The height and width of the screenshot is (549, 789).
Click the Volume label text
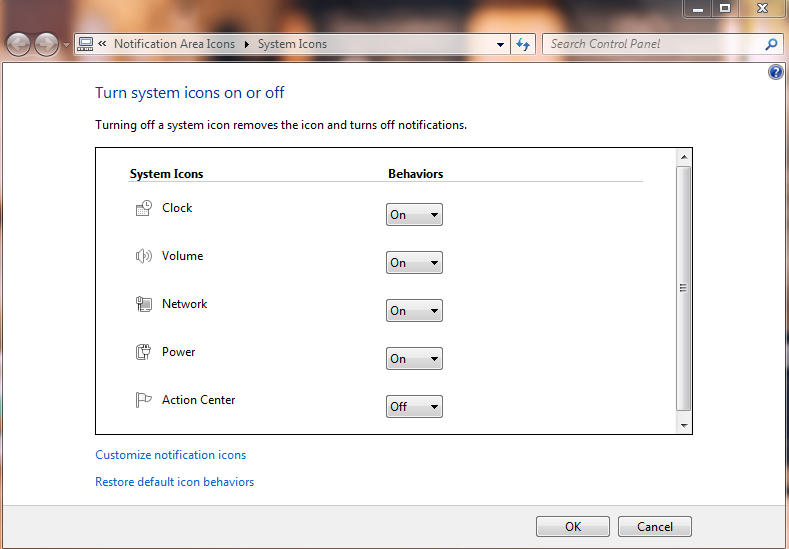pos(182,256)
